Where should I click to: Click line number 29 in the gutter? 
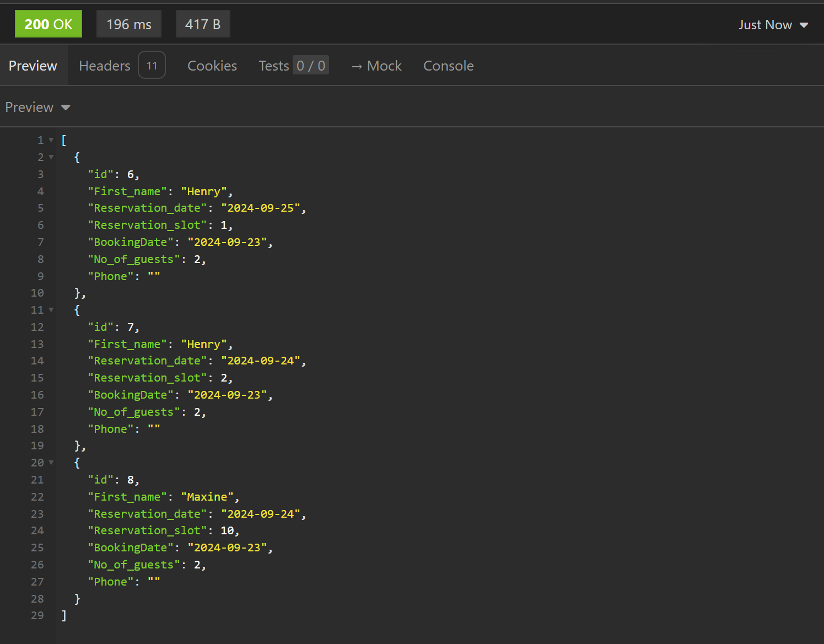tap(37, 615)
